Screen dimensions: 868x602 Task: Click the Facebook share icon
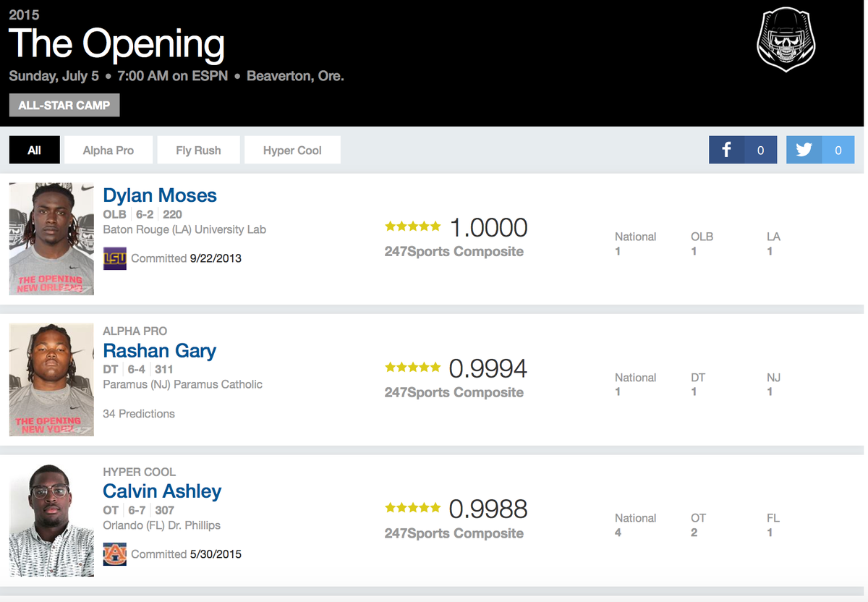pyautogui.click(x=726, y=150)
